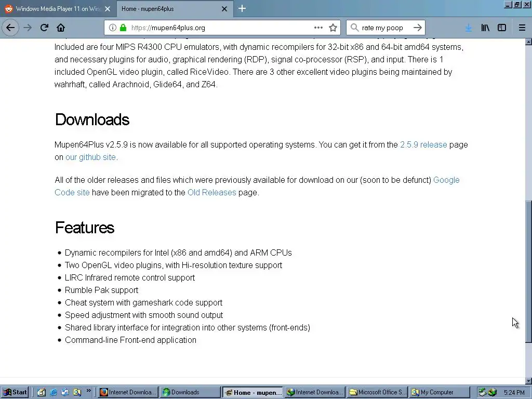The image size is (532, 399).
Task: Click the scrollbar up arrow
Action: 528,42
